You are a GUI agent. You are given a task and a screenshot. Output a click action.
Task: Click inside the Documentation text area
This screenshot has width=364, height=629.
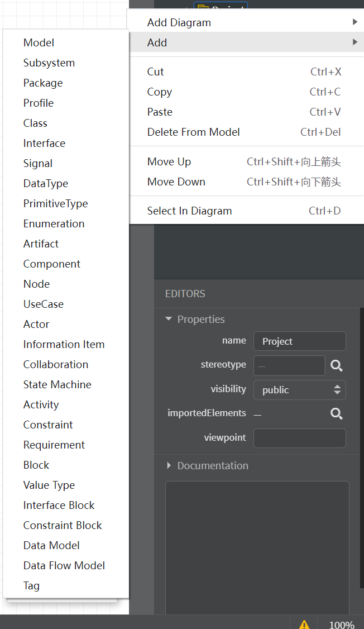(257, 547)
